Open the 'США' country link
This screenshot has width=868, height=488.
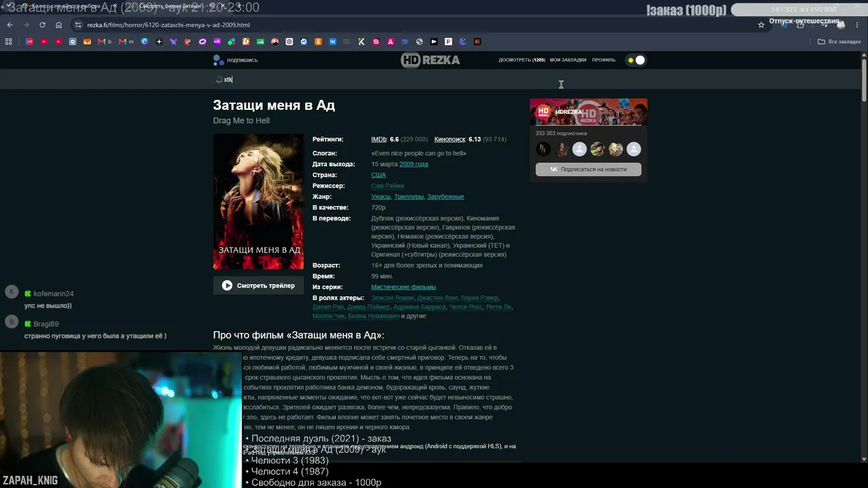(378, 175)
